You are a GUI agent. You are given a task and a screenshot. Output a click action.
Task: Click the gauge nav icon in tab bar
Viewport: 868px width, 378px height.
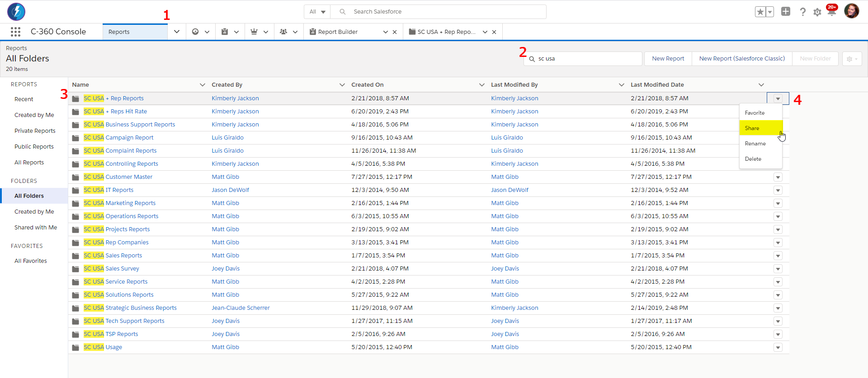point(195,32)
